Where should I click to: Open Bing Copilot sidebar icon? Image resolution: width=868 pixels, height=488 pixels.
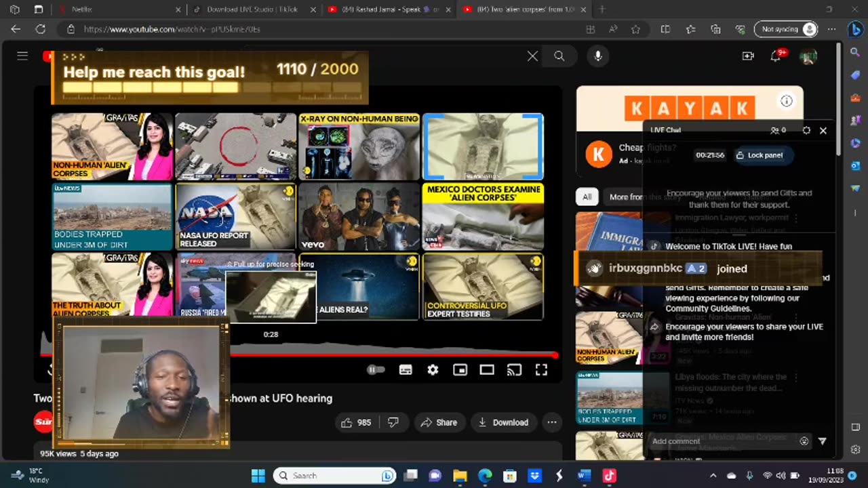(855, 29)
